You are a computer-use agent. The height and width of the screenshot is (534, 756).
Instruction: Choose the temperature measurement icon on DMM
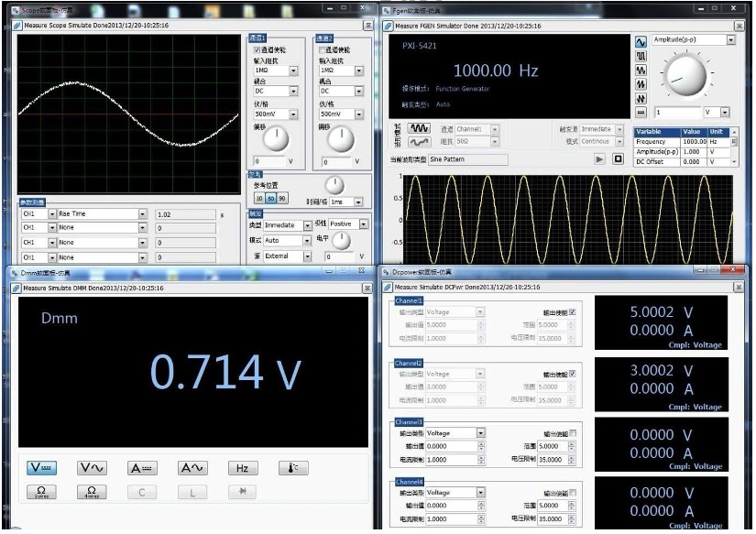(292, 468)
